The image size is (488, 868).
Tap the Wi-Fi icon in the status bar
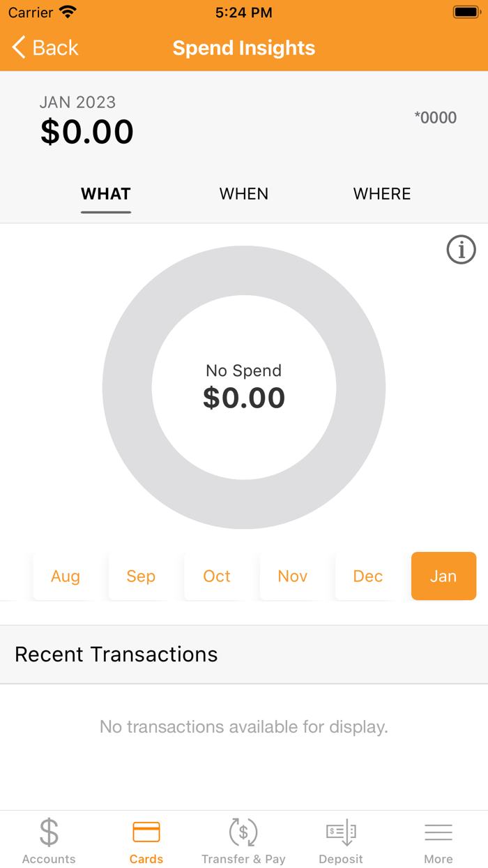[68, 11]
